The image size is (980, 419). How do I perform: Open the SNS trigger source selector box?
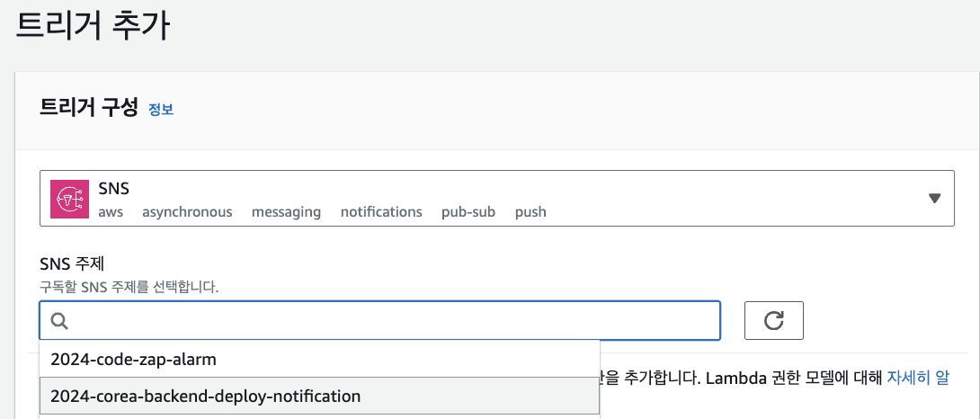click(x=496, y=198)
